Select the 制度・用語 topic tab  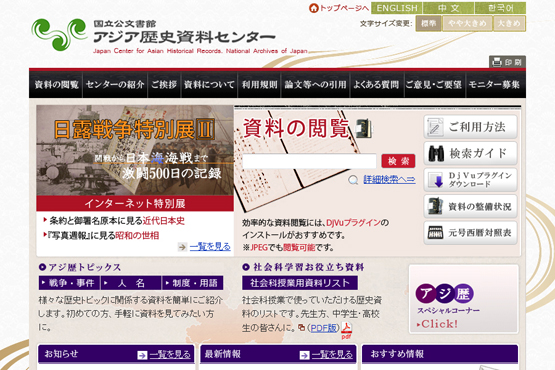pyautogui.click(x=193, y=283)
